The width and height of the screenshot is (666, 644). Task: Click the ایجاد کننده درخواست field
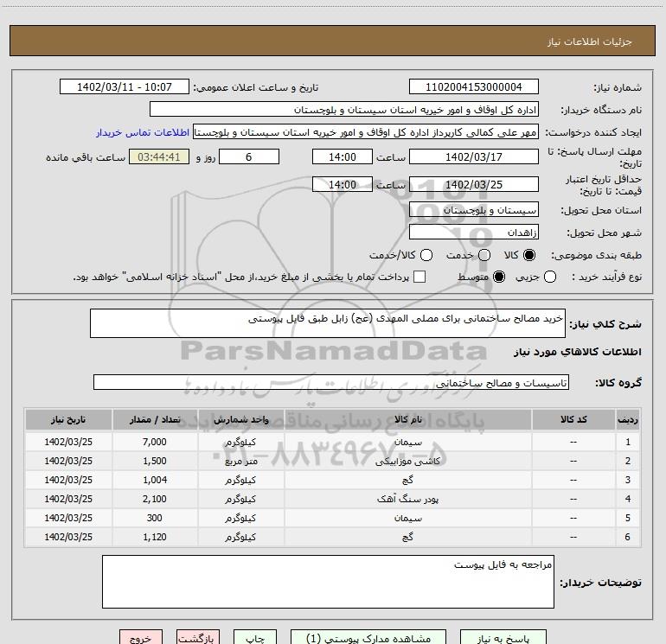click(x=366, y=132)
